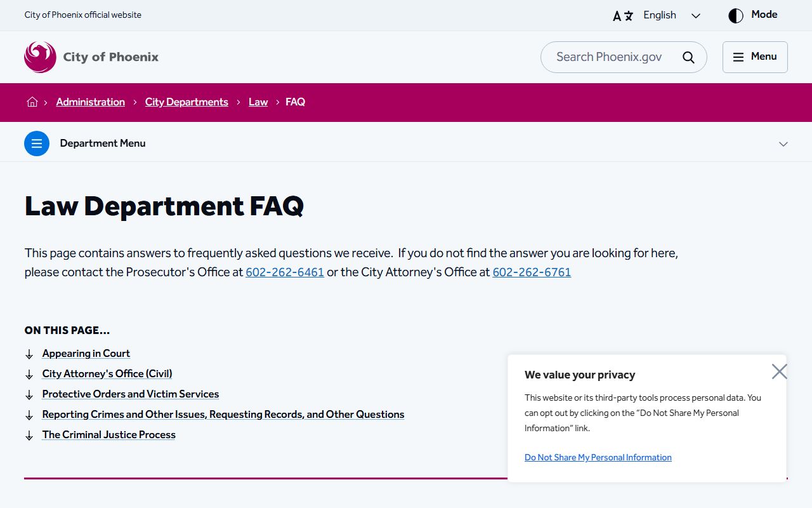Jump to The Criminal Justice Process
Image resolution: width=812 pixels, height=508 pixels.
(x=109, y=435)
